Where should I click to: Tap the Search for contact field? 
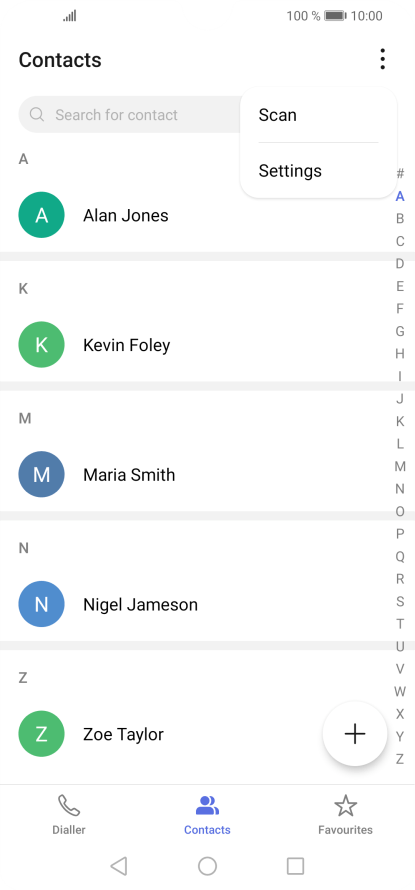click(131, 115)
